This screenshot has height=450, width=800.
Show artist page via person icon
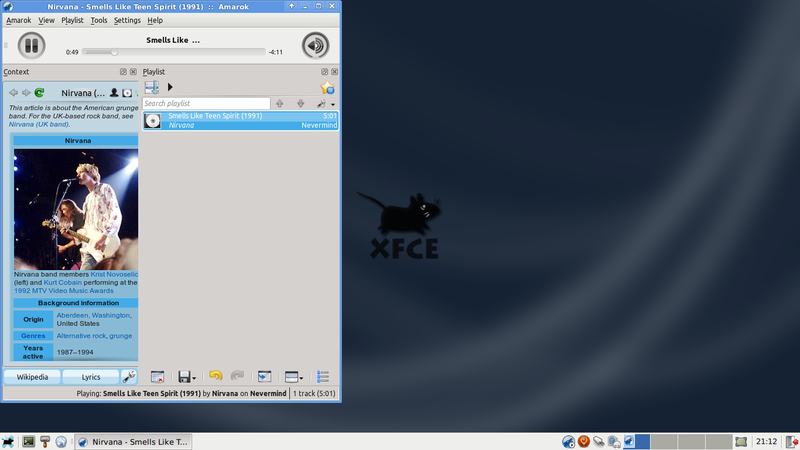pyautogui.click(x=114, y=92)
